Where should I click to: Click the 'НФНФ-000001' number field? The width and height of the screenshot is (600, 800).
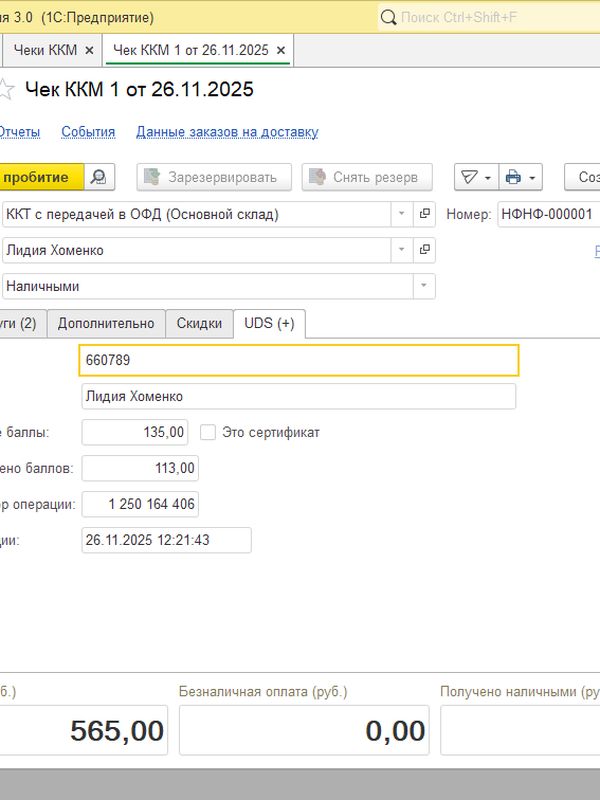548,214
